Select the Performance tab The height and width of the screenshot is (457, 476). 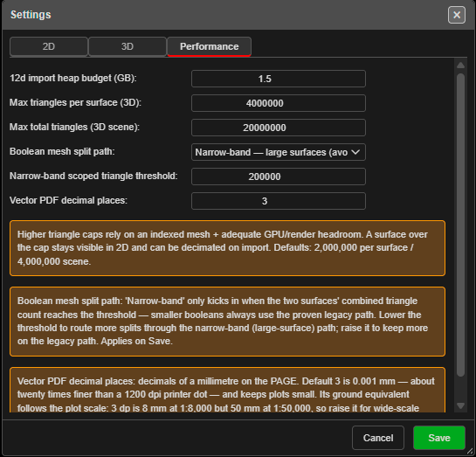click(209, 46)
